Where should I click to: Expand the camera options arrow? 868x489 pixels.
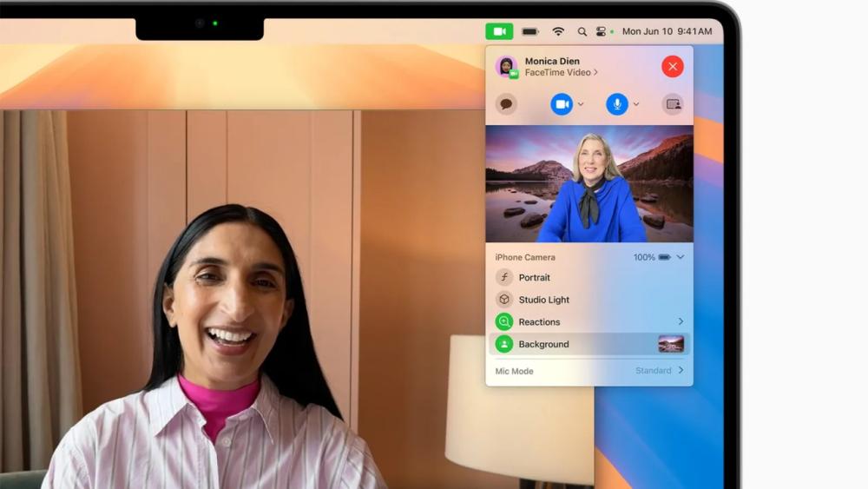(581, 104)
